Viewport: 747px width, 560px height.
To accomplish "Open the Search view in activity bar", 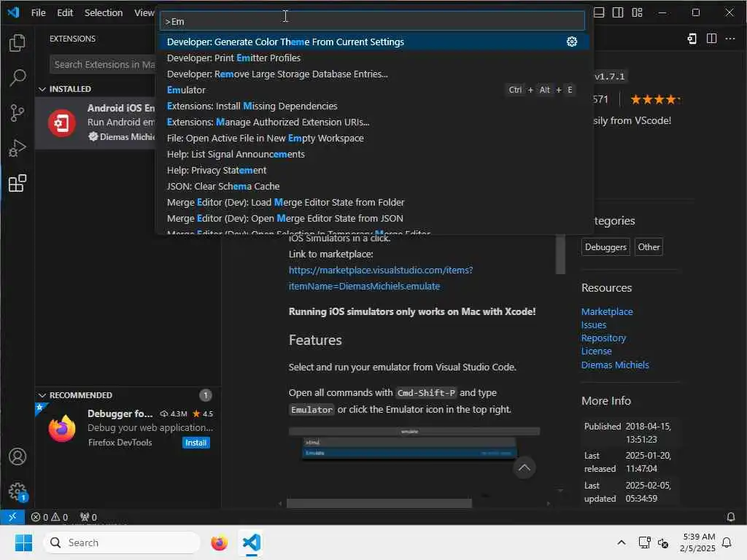I will point(18,77).
